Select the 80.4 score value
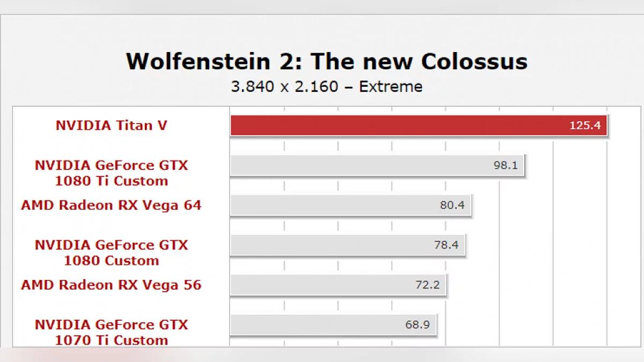Image resolution: width=644 pixels, height=362 pixels. (x=452, y=205)
